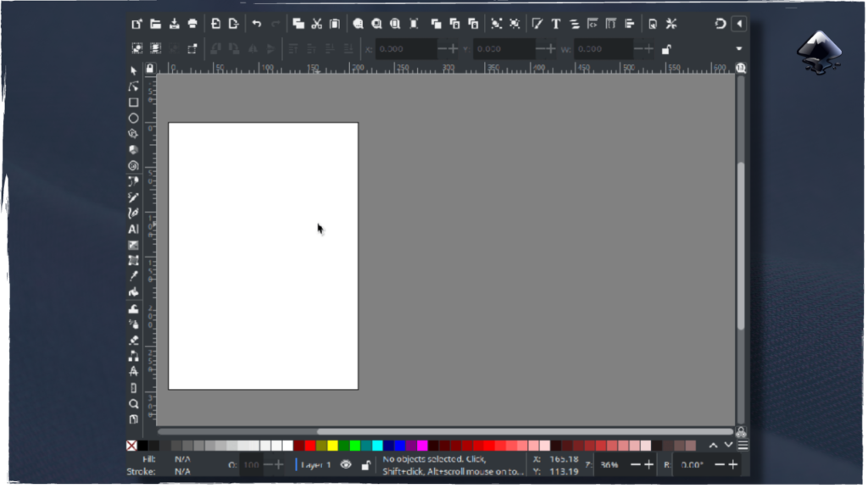Zoom to fit page
The image size is (868, 488).
click(x=395, y=24)
